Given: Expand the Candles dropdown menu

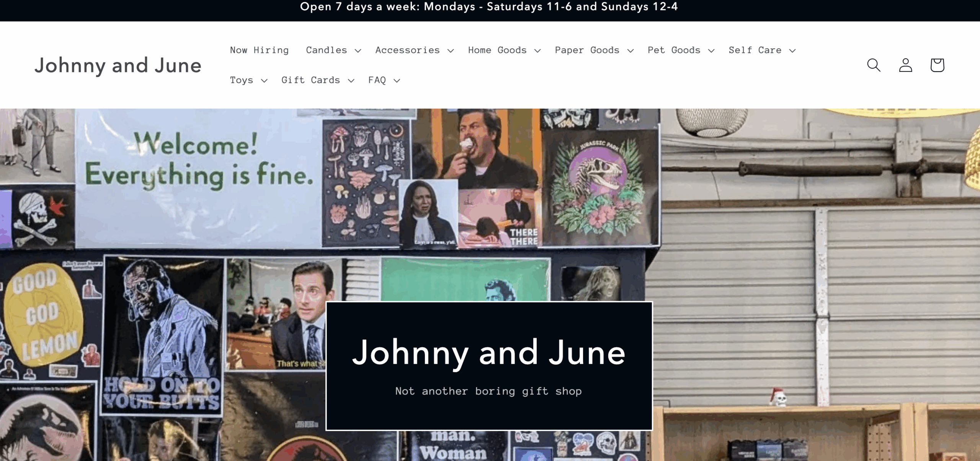Looking at the screenshot, I should coord(358,50).
